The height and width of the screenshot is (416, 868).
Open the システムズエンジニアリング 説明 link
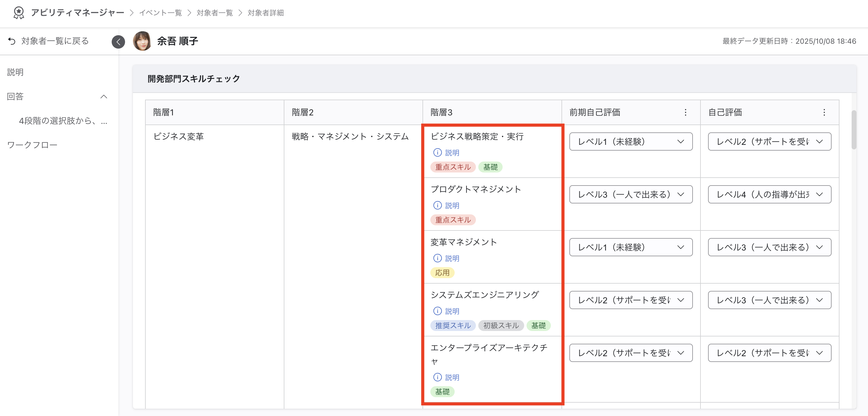point(452,311)
